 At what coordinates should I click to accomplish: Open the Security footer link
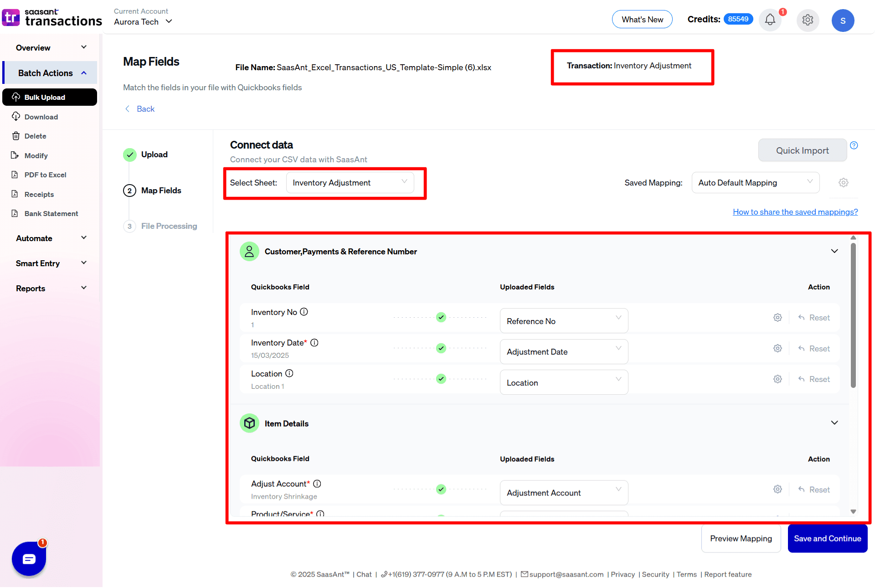[x=655, y=574]
